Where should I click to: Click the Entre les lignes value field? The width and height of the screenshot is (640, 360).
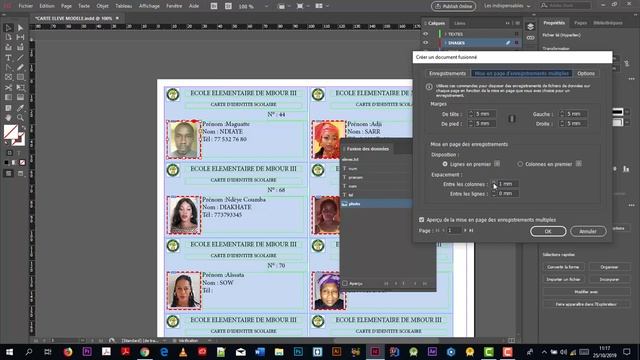pyautogui.click(x=507, y=193)
